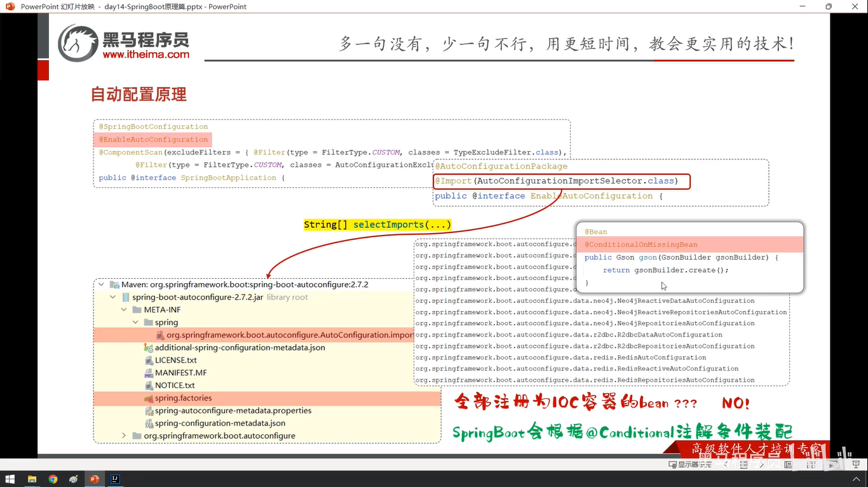Restore down the PowerPoint slideshow window
This screenshot has width=868, height=487.
[x=829, y=6]
